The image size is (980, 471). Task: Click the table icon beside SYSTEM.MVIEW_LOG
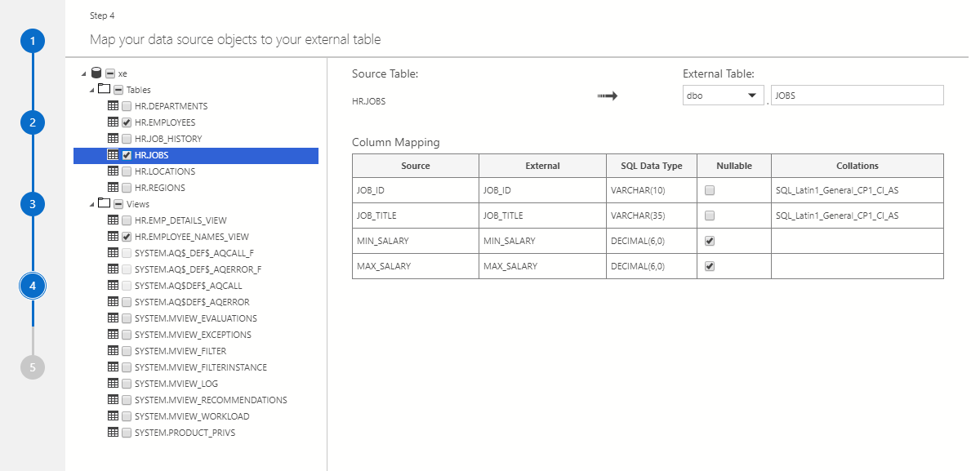pyautogui.click(x=113, y=383)
